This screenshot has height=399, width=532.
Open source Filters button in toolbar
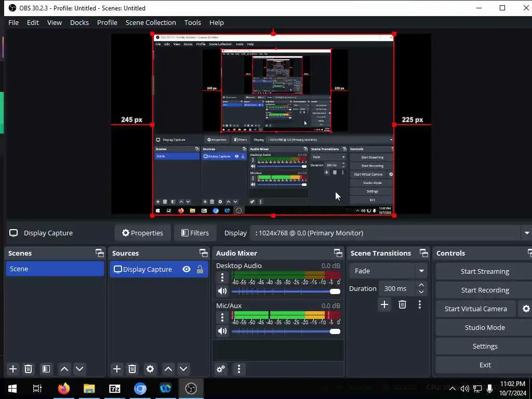click(195, 233)
